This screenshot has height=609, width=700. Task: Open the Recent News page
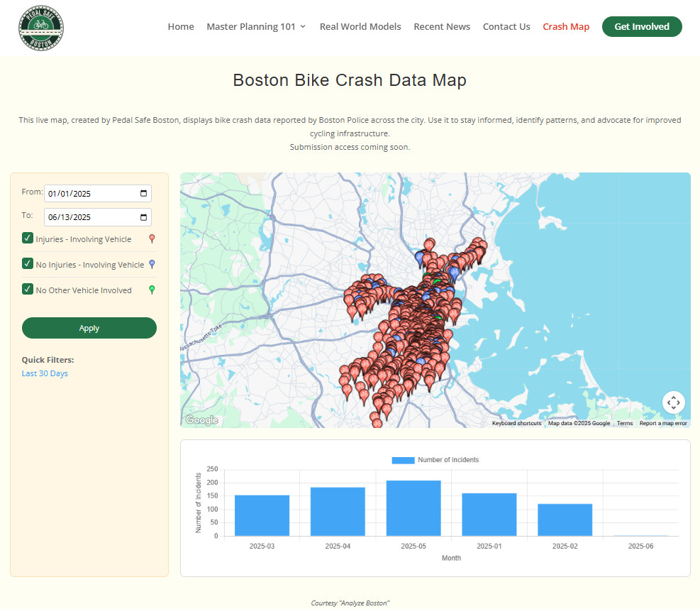pyautogui.click(x=442, y=27)
